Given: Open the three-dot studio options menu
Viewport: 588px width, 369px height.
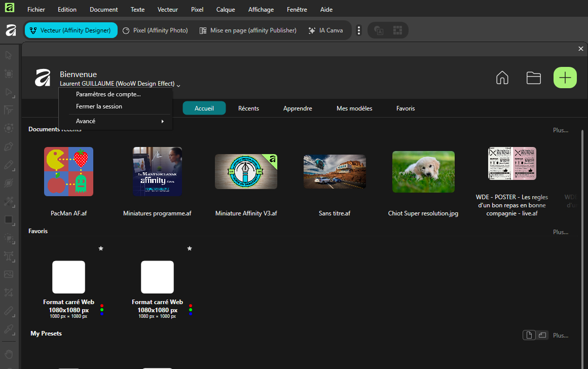Looking at the screenshot, I should point(359,30).
